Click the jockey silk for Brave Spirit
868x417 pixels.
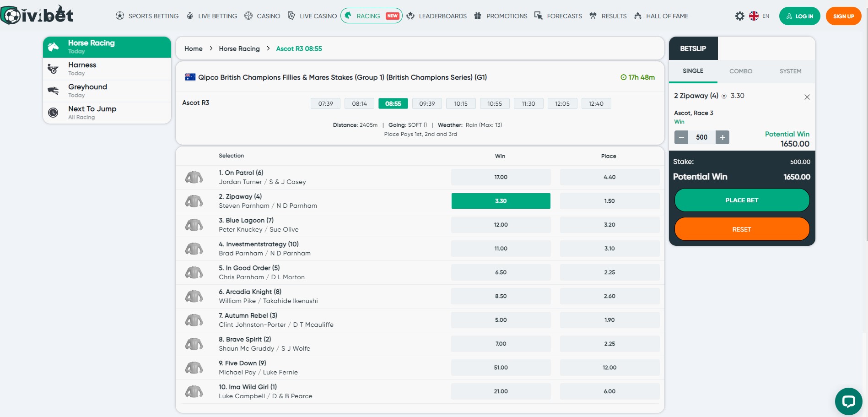[x=194, y=344]
